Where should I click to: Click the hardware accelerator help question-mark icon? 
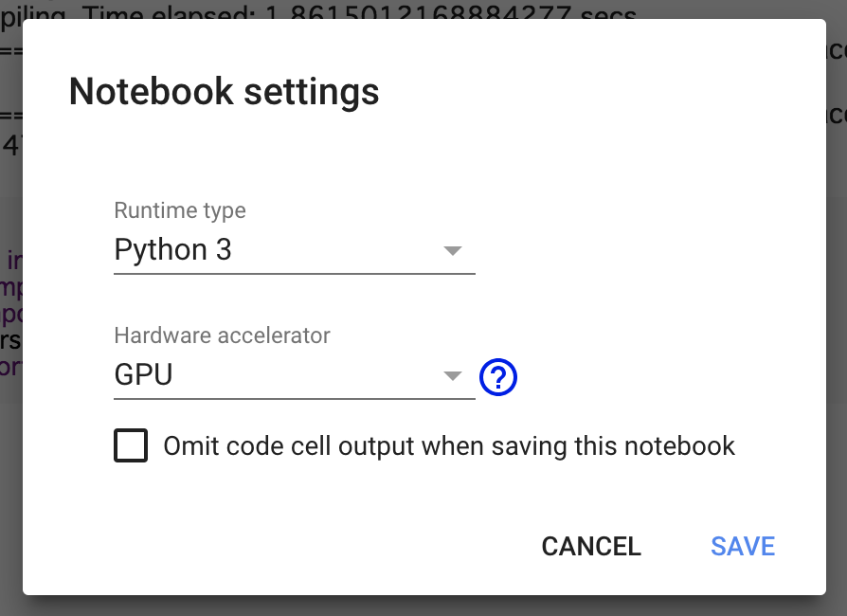click(x=498, y=376)
